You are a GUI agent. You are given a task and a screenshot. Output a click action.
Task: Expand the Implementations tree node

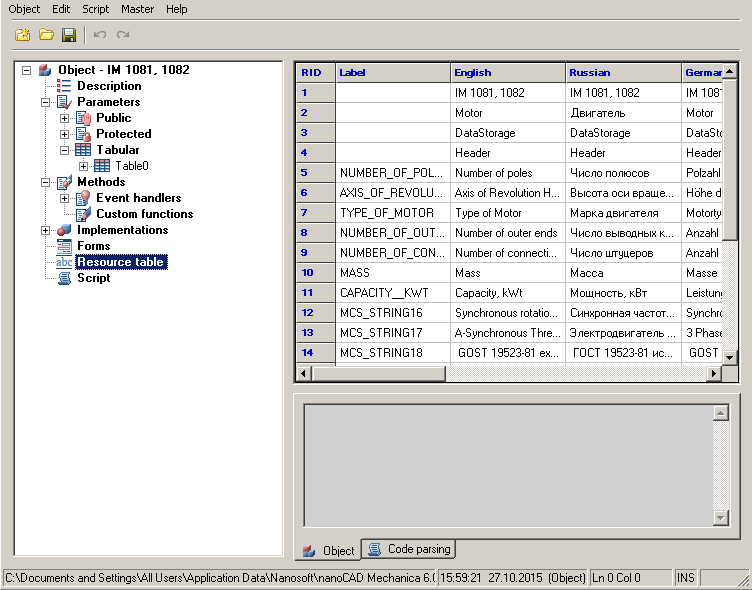pos(46,230)
